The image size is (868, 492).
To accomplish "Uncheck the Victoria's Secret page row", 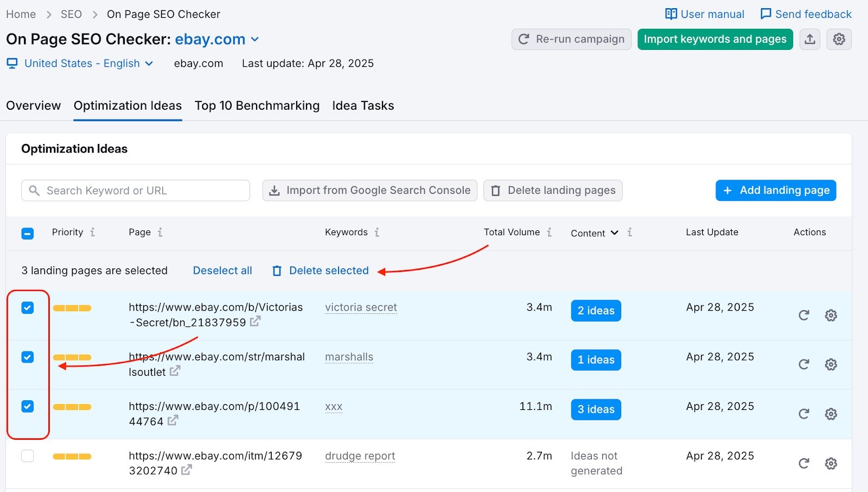I will pos(27,307).
